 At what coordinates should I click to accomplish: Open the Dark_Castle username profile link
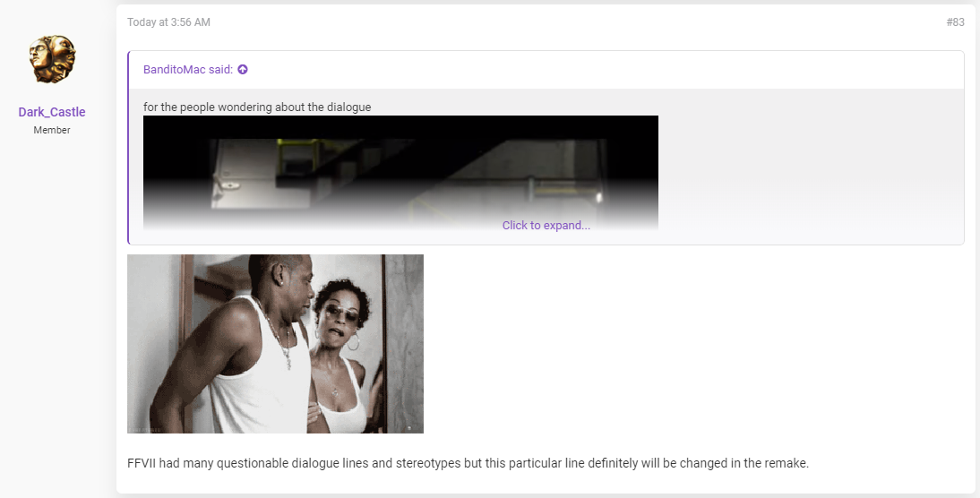point(52,112)
